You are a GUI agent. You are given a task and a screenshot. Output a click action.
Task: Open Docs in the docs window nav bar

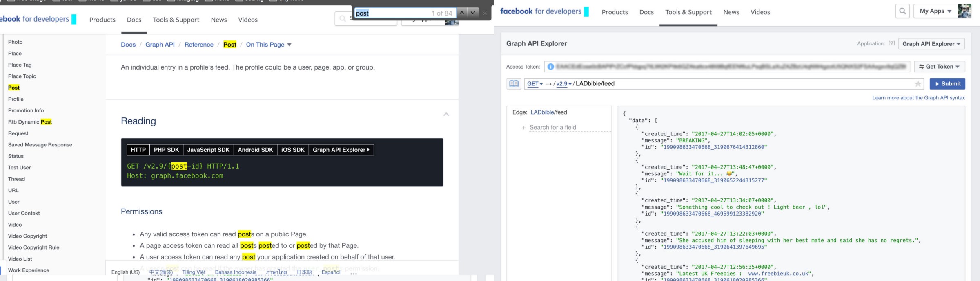pos(134,20)
